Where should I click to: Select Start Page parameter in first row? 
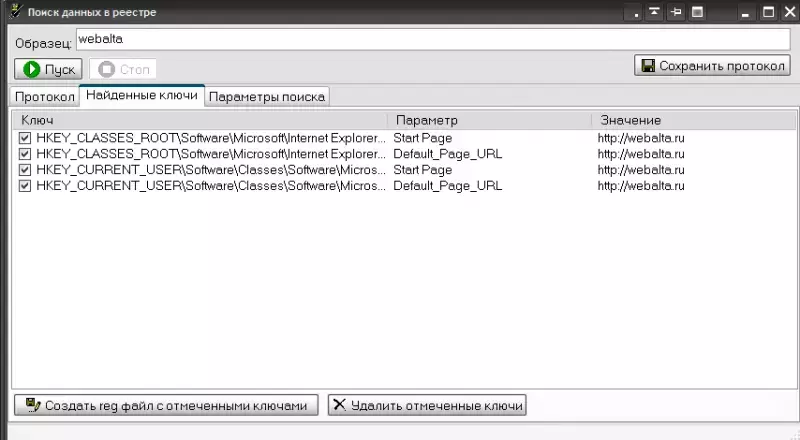tap(422, 138)
